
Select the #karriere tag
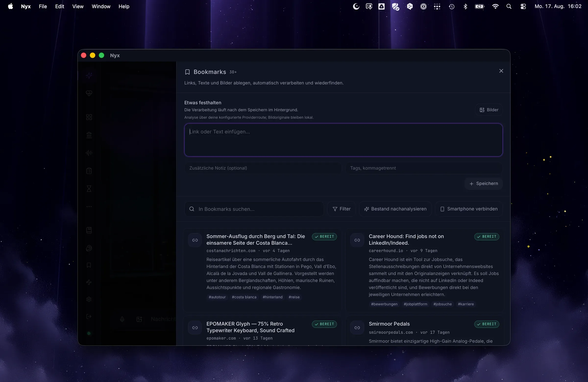click(x=466, y=304)
